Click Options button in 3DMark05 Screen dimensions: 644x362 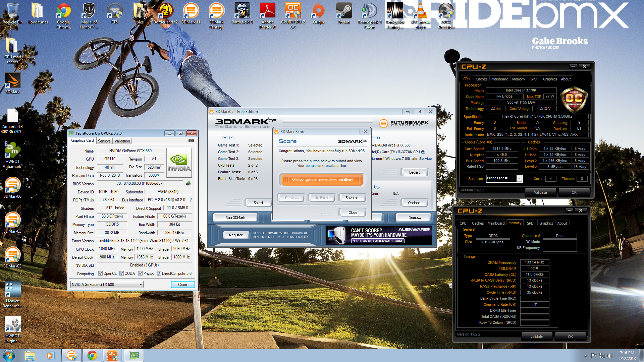coord(416,203)
